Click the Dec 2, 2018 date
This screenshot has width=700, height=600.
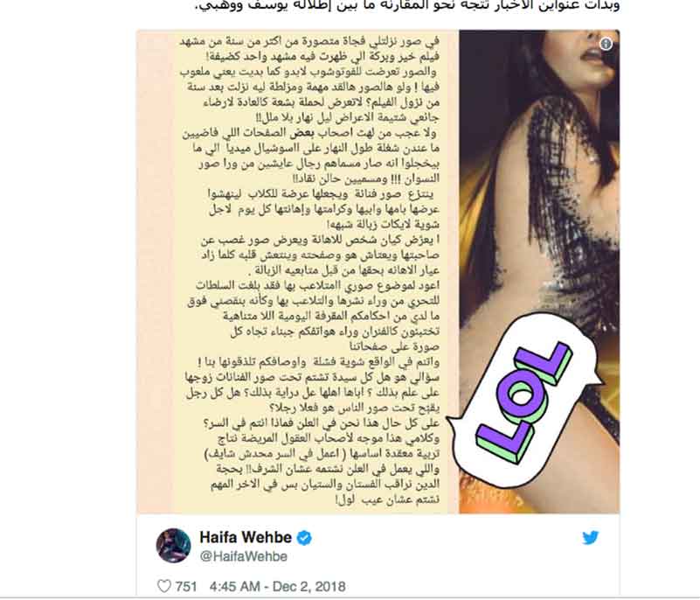tap(309, 586)
